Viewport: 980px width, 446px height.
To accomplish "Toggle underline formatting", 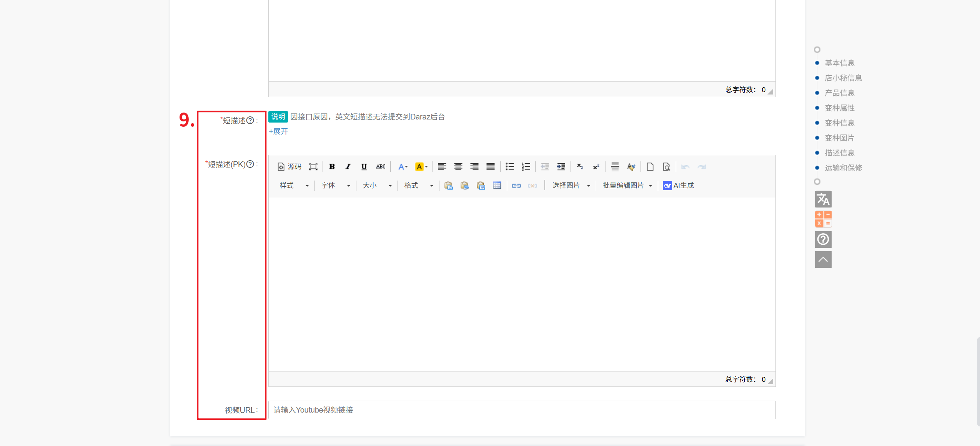I will [x=364, y=166].
